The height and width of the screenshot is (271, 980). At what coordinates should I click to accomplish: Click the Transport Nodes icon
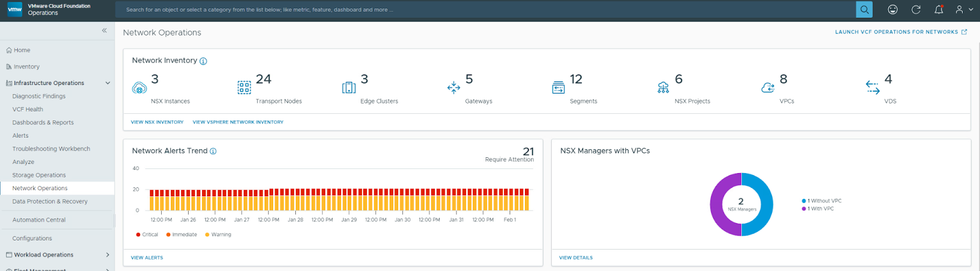click(244, 87)
